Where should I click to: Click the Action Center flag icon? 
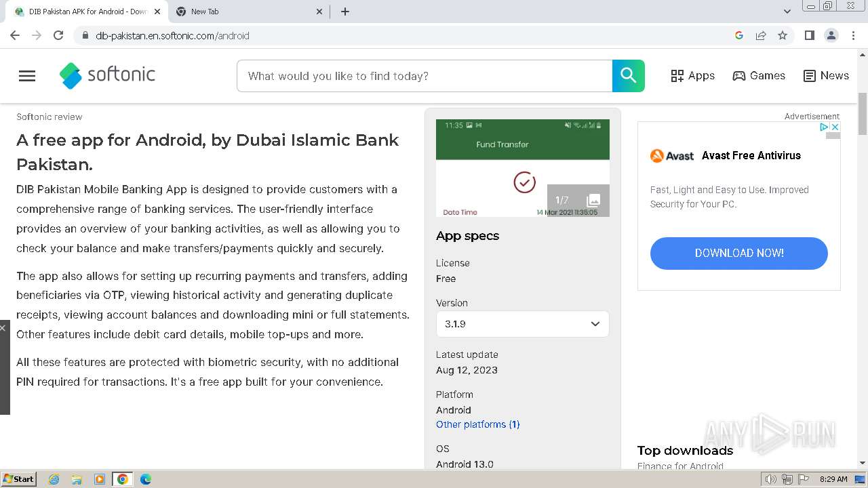[x=803, y=479]
